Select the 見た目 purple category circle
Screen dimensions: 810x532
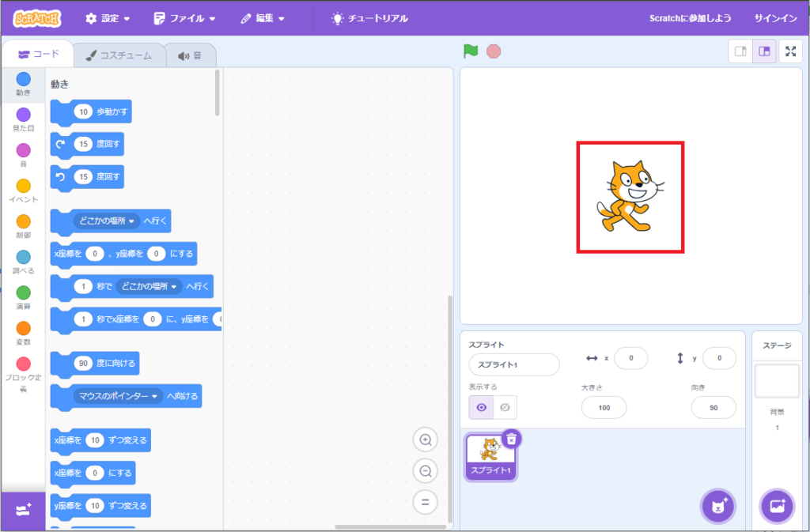coord(23,115)
